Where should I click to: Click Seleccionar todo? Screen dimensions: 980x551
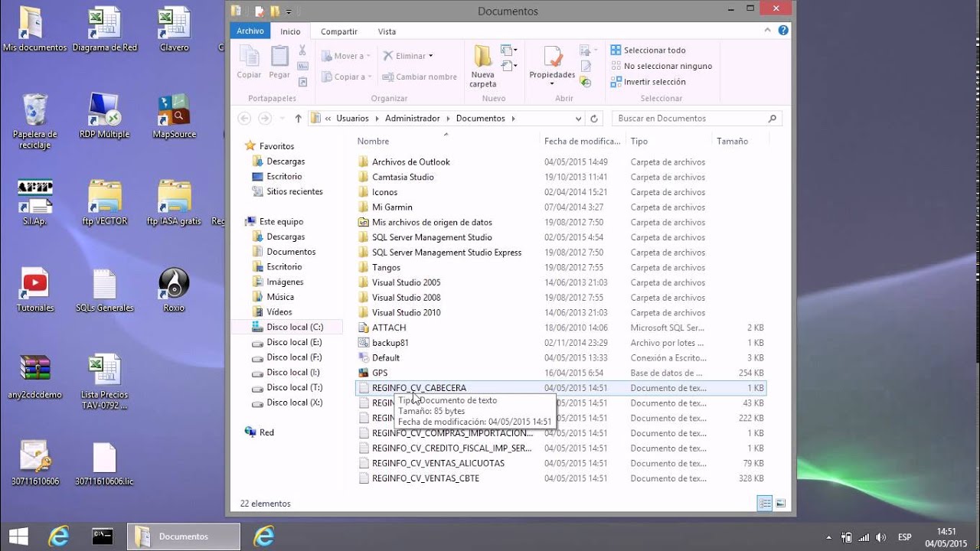648,50
